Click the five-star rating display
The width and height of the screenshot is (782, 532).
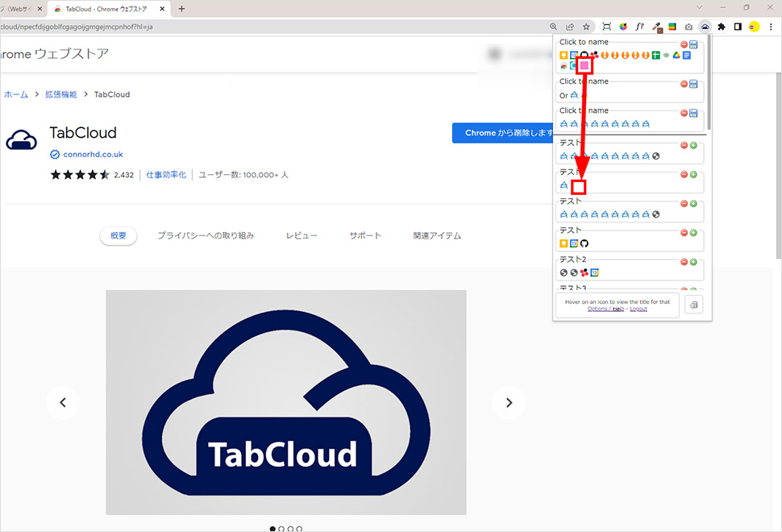(80, 174)
